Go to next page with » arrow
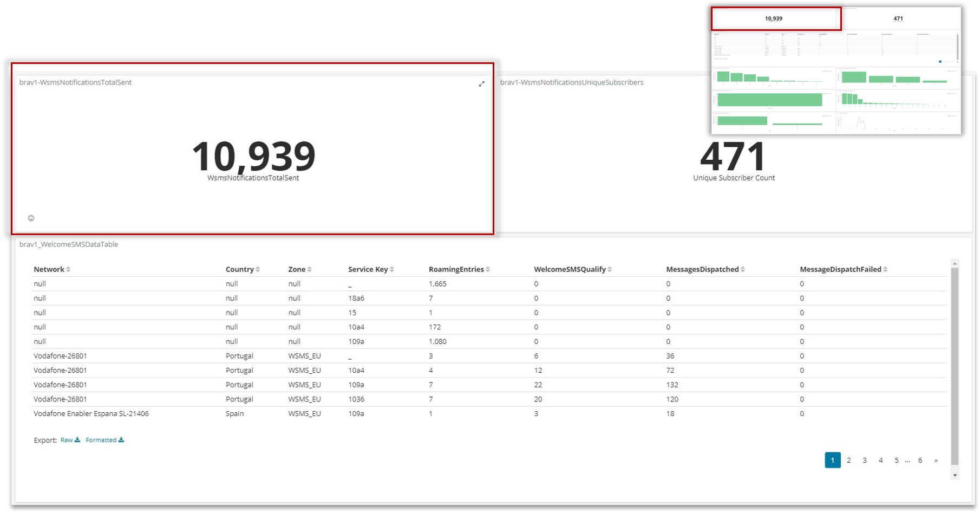 (x=936, y=460)
